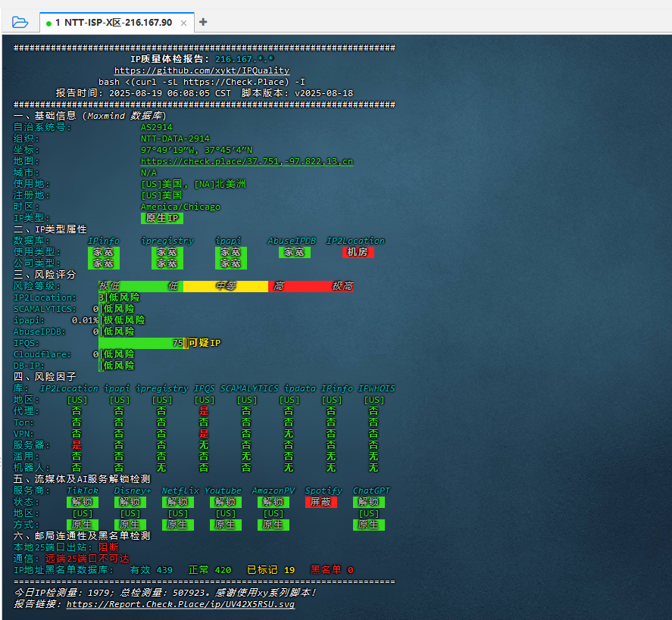This screenshot has height=620, width=672.
Task: Click the IPQS score 75 可疑IP
Action: tap(197, 343)
